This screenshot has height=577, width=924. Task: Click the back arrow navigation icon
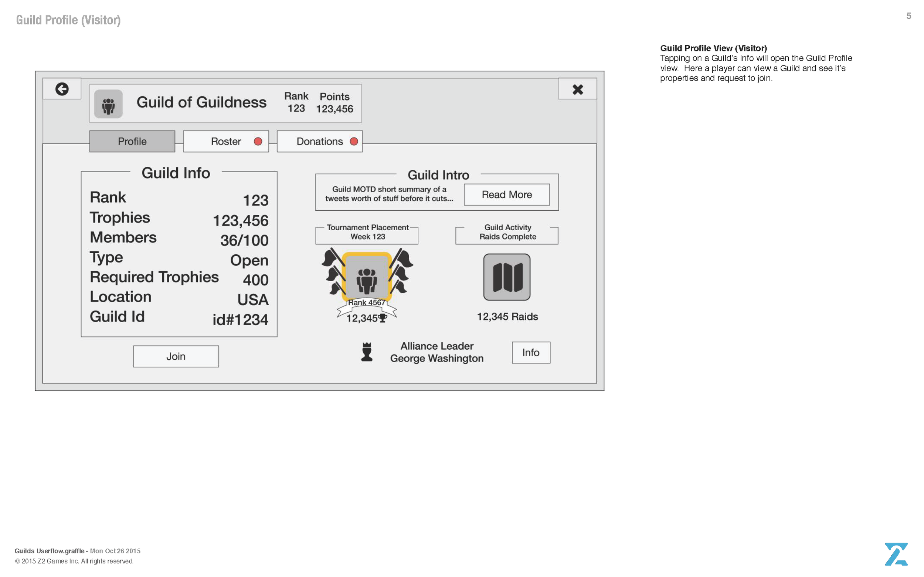pos(62,89)
